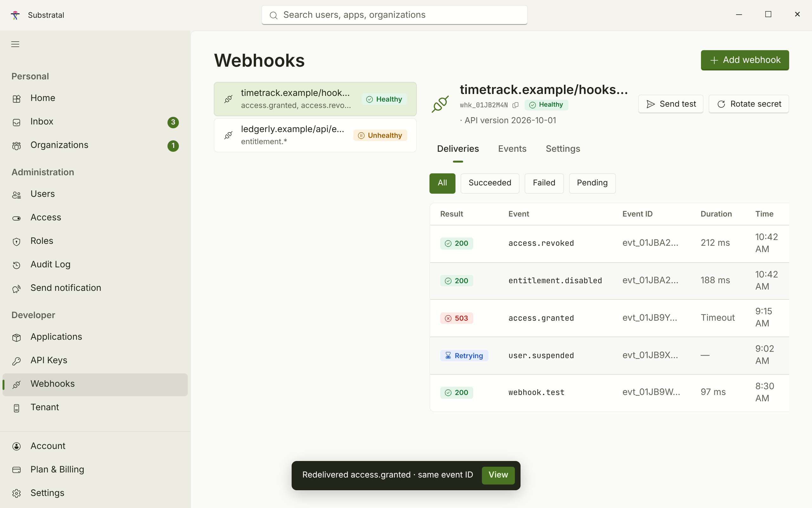The width and height of the screenshot is (812, 508).
Task: Open the 503 access.granted delivery row
Action: pos(609,318)
